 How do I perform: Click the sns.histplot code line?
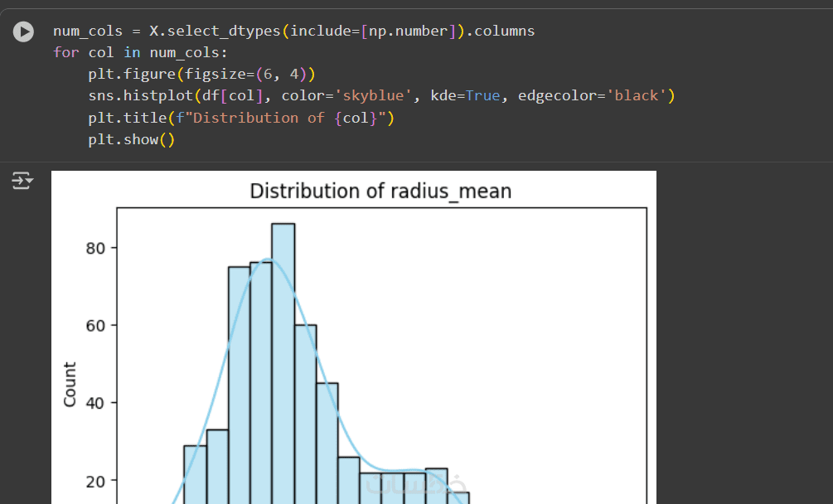381,95
